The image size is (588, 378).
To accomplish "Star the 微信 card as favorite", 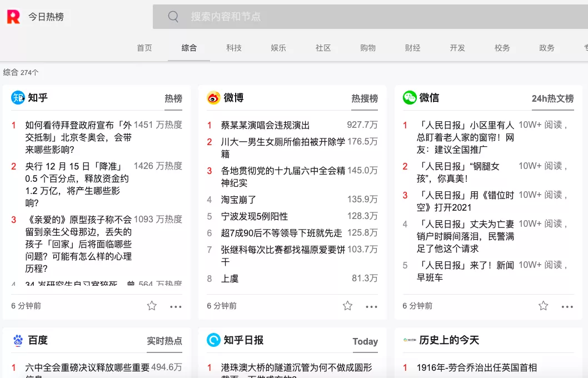I will point(543,305).
